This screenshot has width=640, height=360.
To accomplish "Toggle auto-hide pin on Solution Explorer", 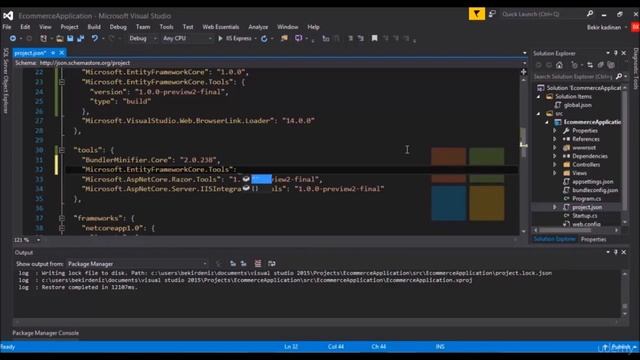I will click(x=616, y=53).
